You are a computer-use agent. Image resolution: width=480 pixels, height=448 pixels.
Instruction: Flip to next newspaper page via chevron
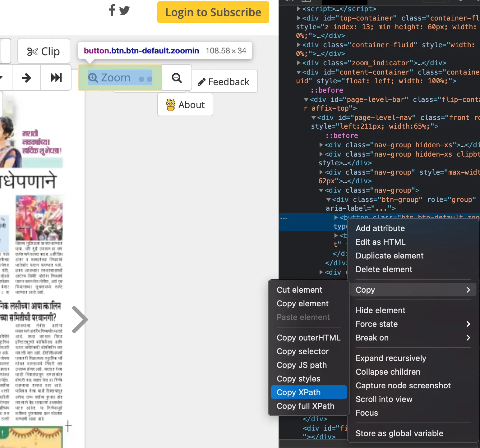[80, 319]
